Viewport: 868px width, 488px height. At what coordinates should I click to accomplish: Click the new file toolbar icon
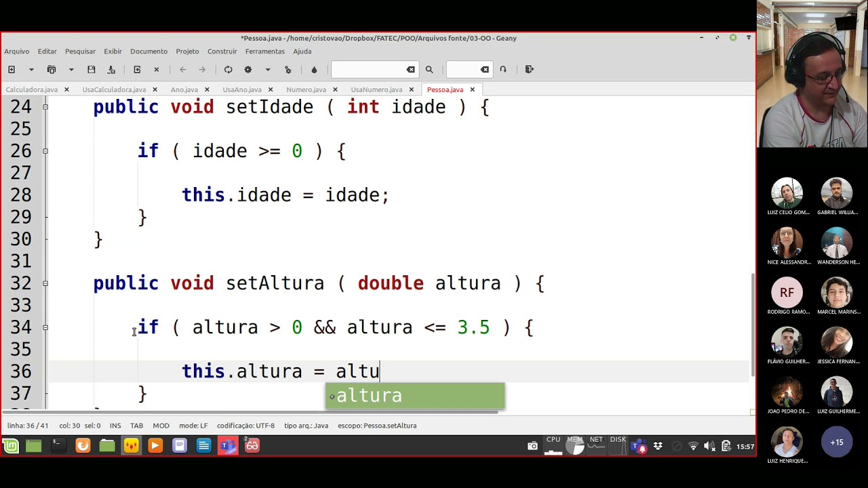tap(12, 69)
